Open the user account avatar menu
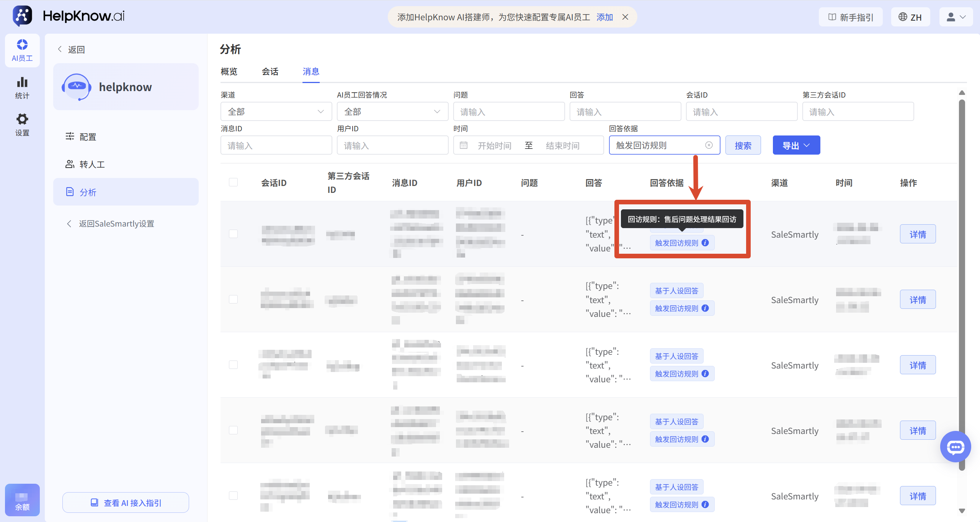 (956, 17)
